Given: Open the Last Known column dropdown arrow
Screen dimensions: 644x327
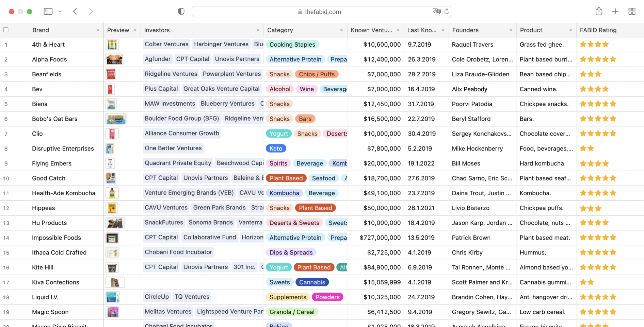Looking at the screenshot, I should [443, 30].
